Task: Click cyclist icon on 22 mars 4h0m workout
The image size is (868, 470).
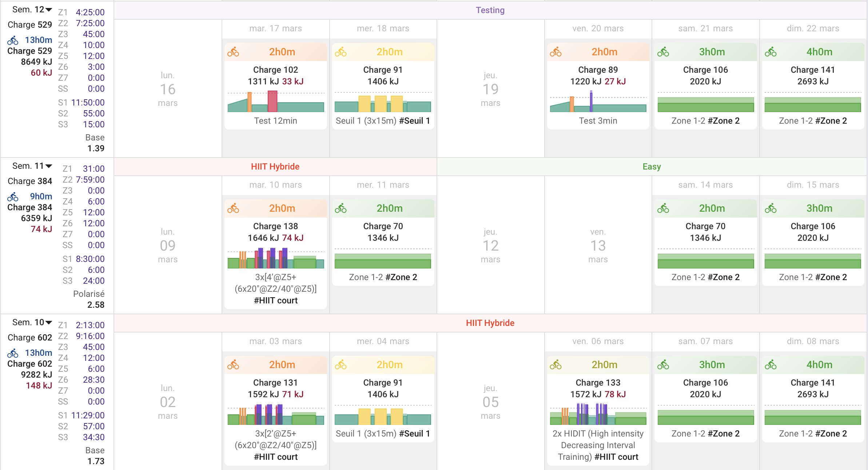Action: [771, 52]
